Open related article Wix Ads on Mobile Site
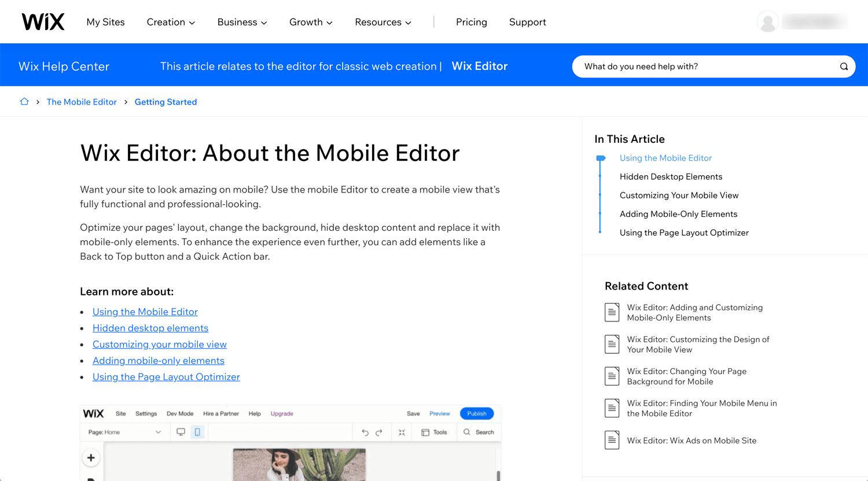 [692, 441]
